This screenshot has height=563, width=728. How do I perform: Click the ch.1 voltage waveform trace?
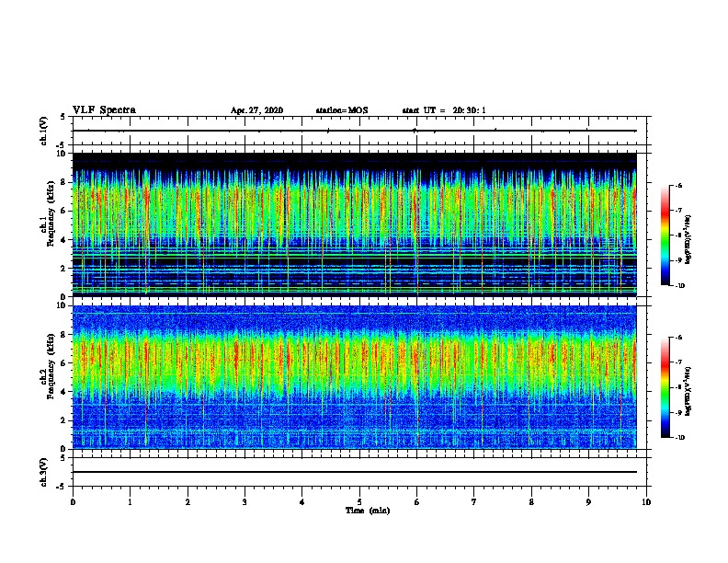point(355,131)
